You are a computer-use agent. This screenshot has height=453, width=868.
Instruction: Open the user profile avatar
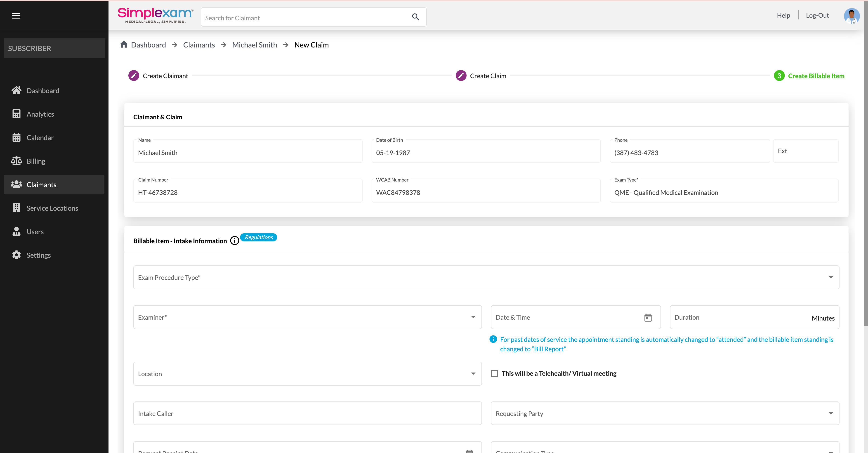click(851, 16)
